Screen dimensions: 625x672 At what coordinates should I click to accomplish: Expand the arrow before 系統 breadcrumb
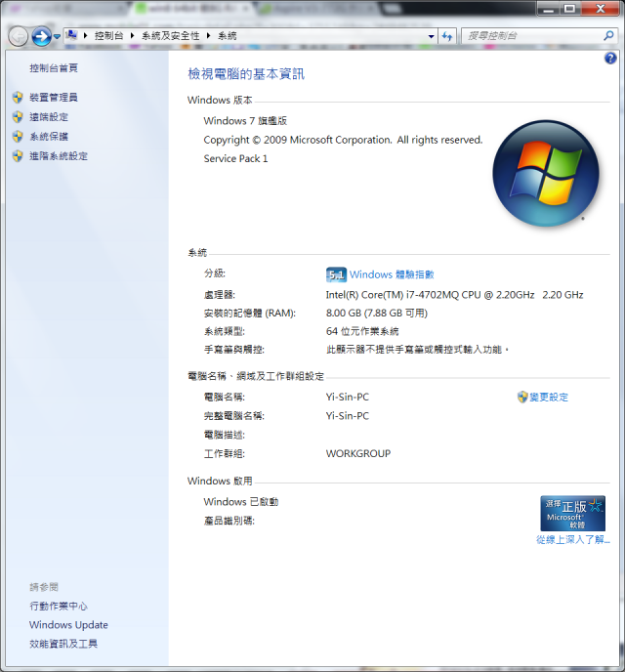208,35
